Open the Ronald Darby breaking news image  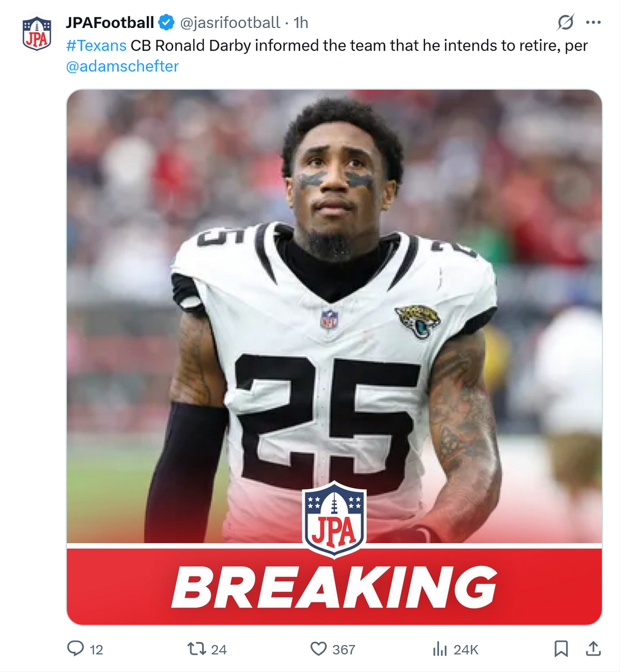(x=334, y=357)
